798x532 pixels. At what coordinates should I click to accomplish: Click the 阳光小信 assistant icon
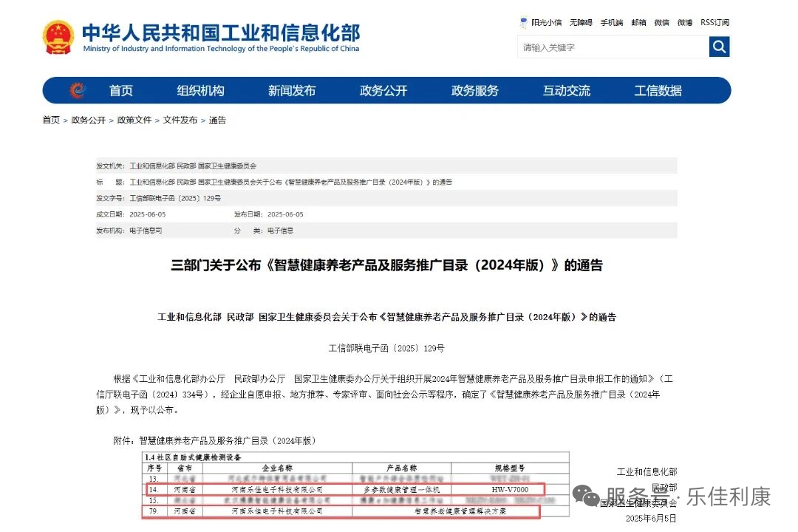point(542,22)
